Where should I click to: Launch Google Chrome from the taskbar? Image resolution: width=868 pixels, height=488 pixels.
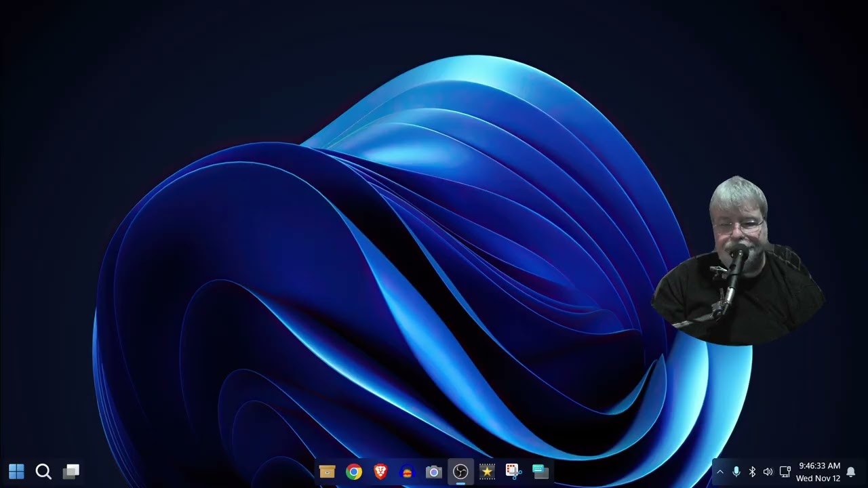tap(354, 472)
